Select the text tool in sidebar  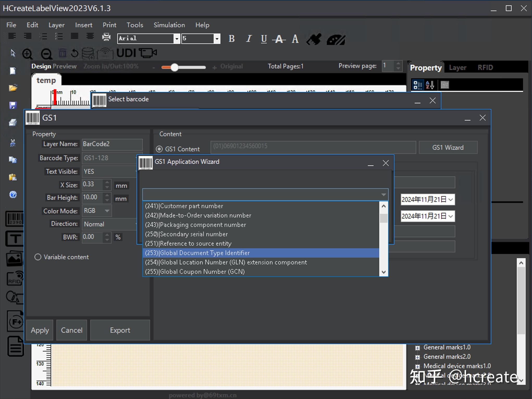15,238
